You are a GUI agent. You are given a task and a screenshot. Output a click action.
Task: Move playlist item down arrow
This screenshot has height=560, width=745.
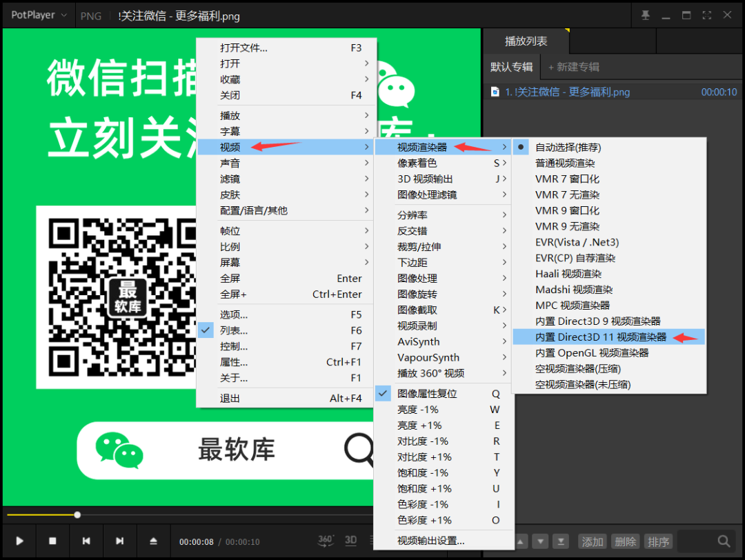point(540,541)
